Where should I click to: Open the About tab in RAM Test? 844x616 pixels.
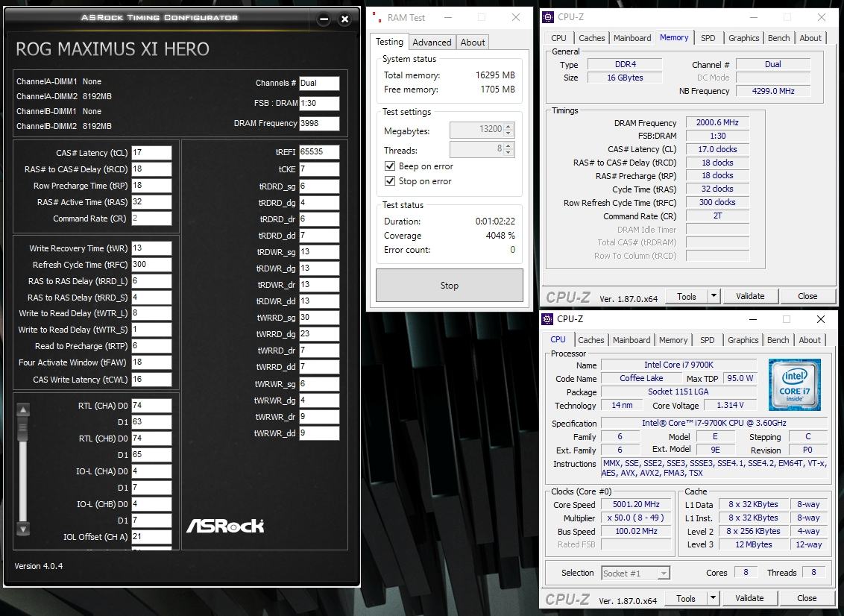473,43
